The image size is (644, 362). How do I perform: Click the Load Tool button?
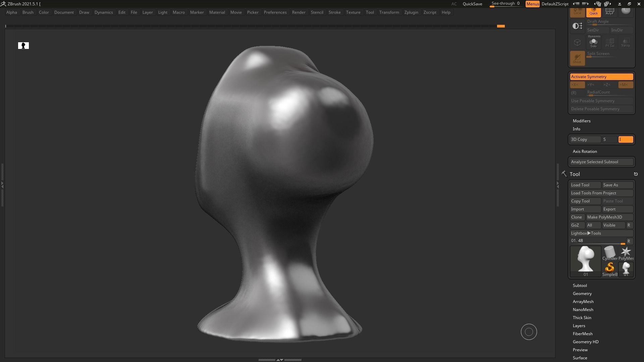tap(585, 185)
